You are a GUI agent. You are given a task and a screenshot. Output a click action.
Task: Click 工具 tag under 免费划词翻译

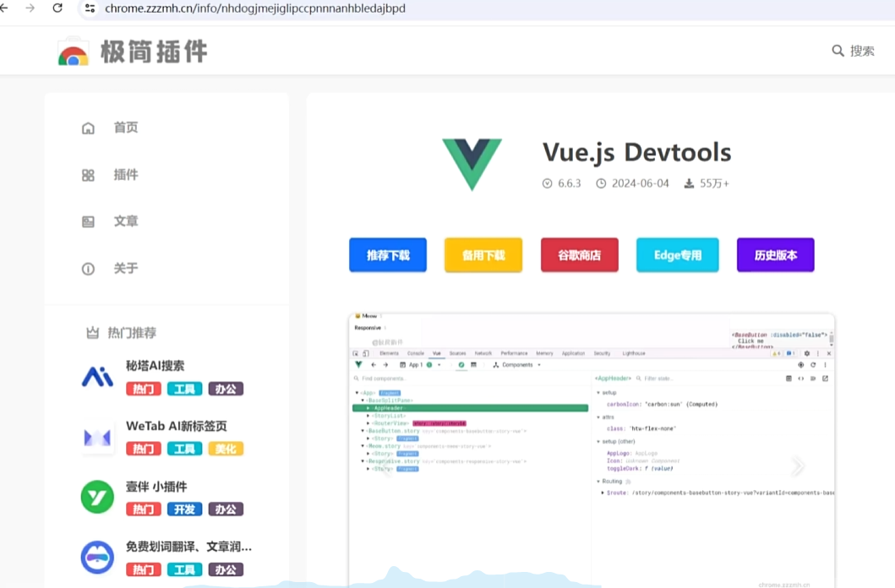[184, 569]
